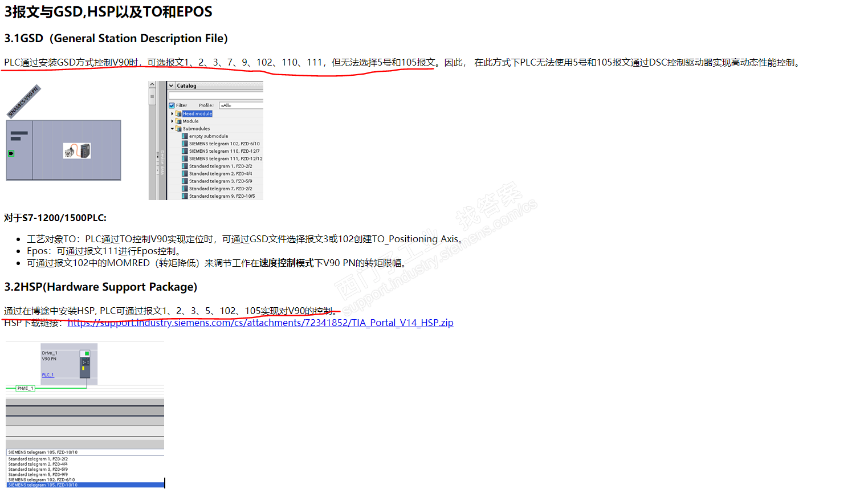Click the Catalog search input field
868x497 pixels.
pos(216,96)
